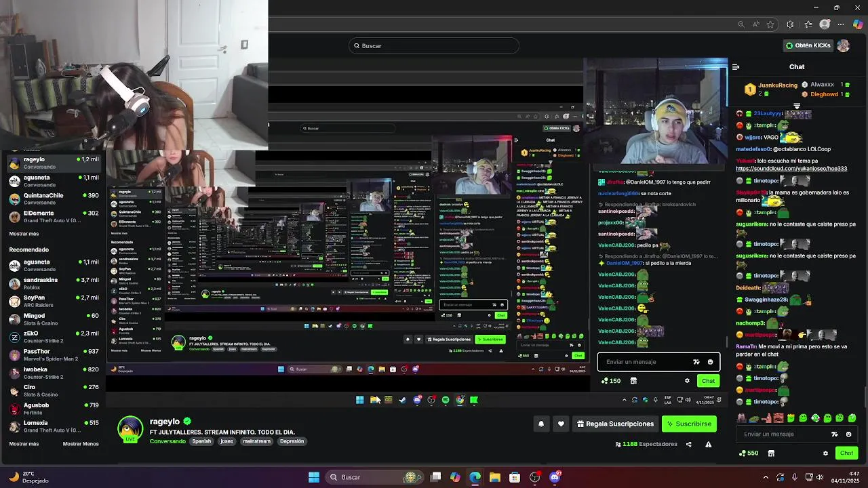Open Microsoft Store from the taskbar

tap(515, 477)
